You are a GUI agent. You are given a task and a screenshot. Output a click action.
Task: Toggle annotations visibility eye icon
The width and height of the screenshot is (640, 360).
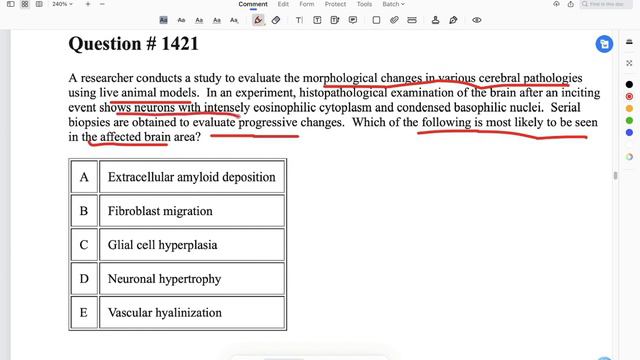click(477, 20)
